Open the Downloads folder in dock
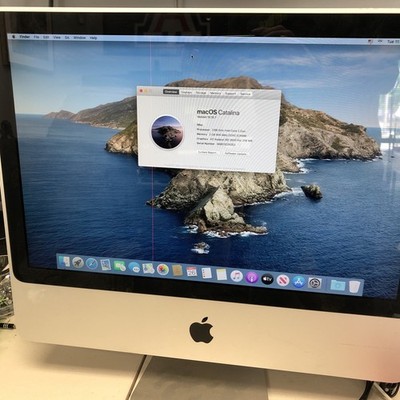400x400 pixels. click(338, 285)
